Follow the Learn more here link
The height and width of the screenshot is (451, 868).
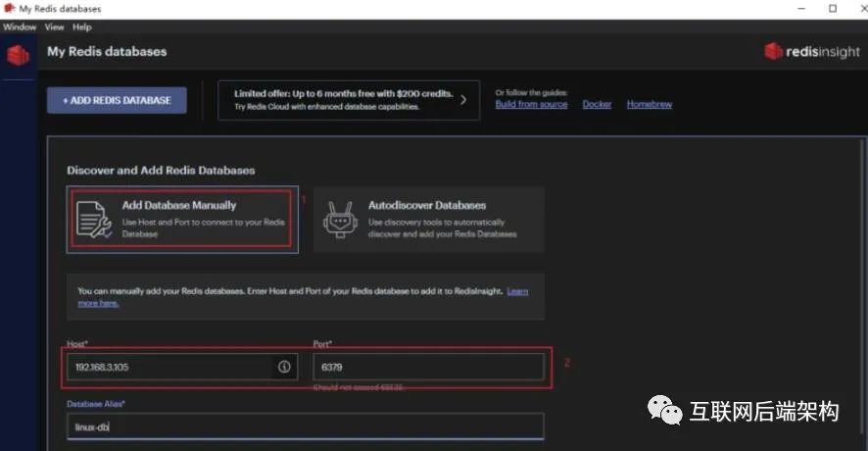click(517, 291)
